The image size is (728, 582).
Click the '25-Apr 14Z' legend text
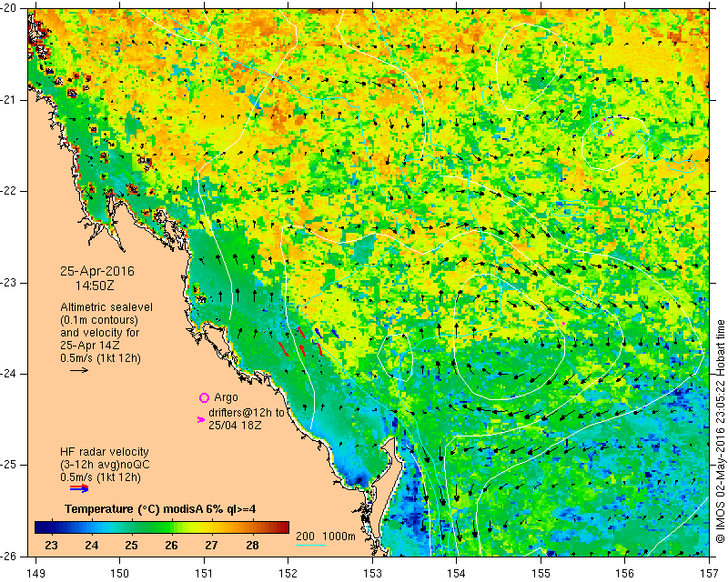[89, 346]
